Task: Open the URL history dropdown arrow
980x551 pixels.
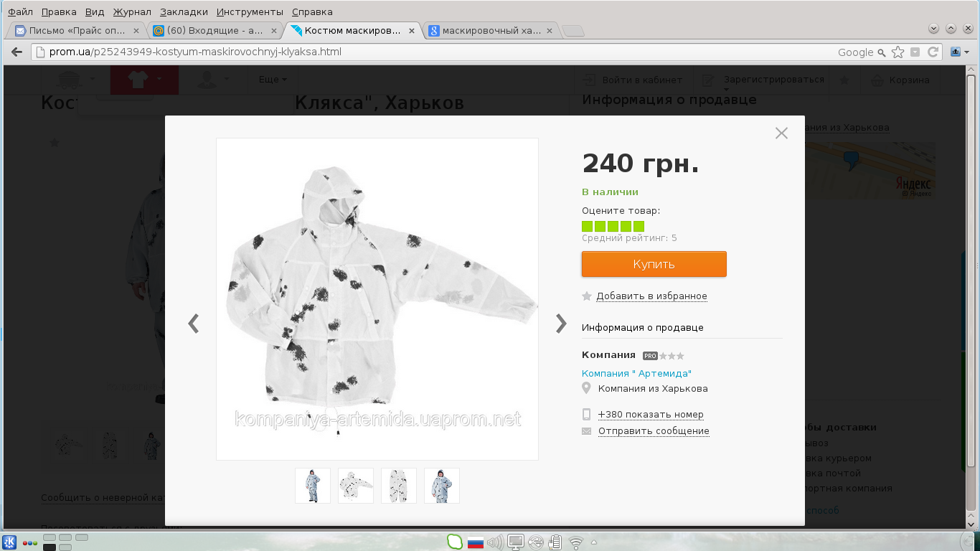Action: click(x=915, y=52)
